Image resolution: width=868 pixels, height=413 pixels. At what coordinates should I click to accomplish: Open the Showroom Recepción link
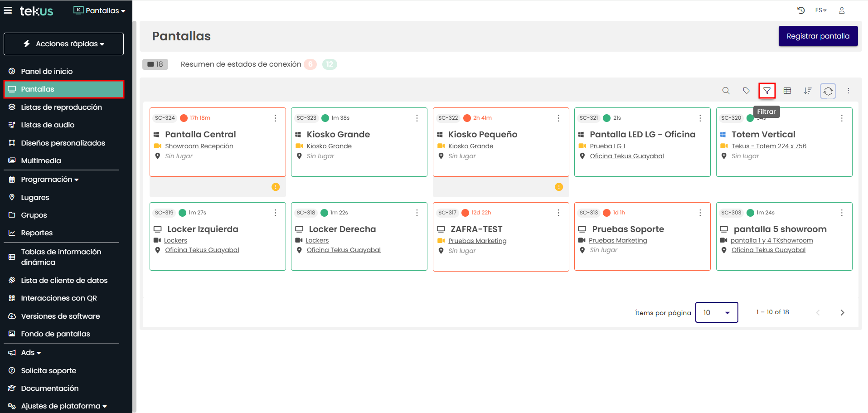(x=199, y=146)
